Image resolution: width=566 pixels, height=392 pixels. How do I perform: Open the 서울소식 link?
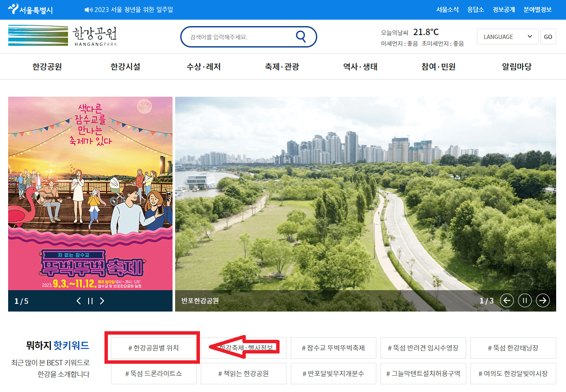click(x=447, y=9)
